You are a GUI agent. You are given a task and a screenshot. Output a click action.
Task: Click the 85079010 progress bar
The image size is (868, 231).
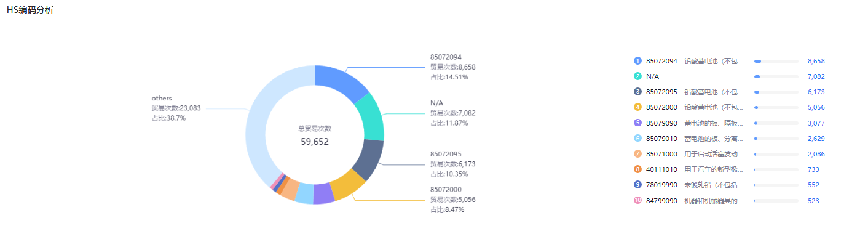[776, 138]
